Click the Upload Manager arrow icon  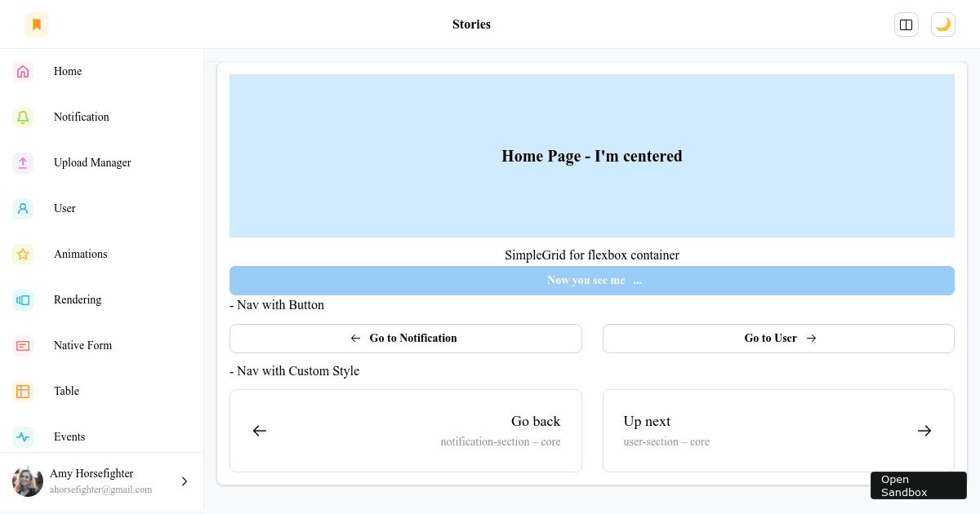[23, 162]
